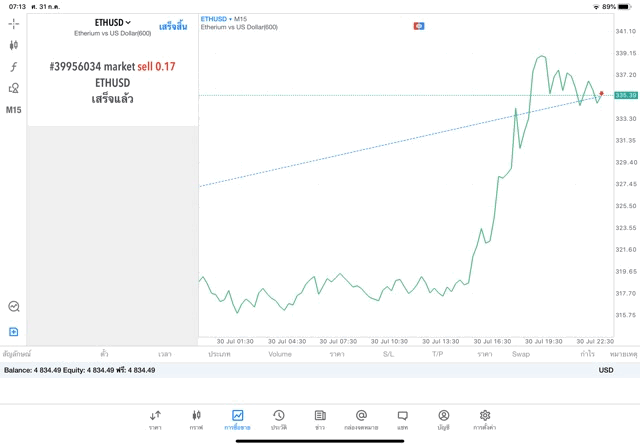Switch to the News tab
This screenshot has width=640, height=447.
coord(320,419)
